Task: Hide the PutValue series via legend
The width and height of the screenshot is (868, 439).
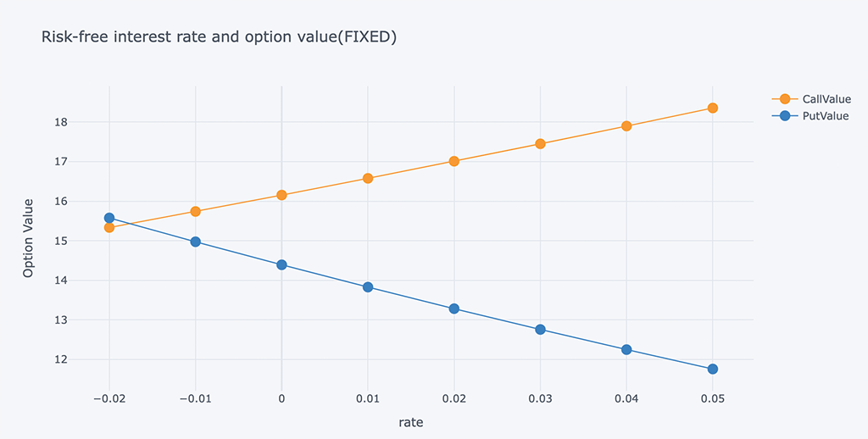Action: [x=823, y=116]
